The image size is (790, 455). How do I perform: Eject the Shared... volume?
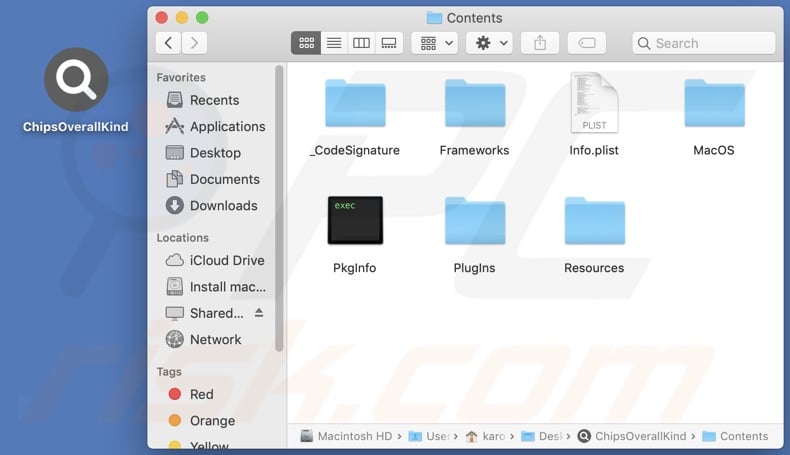point(259,313)
